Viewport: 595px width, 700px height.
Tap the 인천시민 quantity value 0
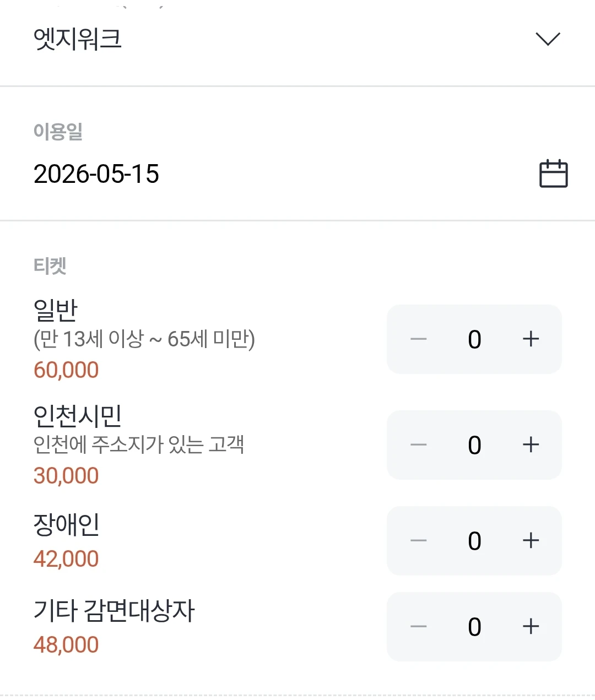(x=474, y=446)
